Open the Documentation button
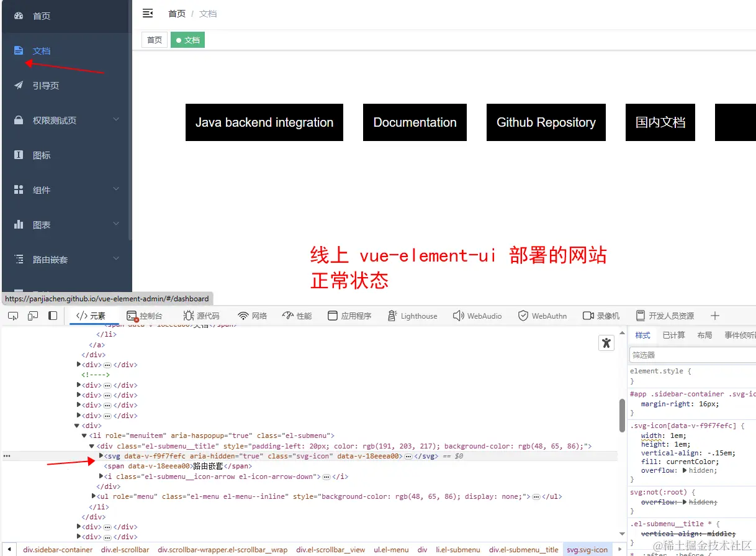Viewport: 756px width, 556px height. pyautogui.click(x=415, y=122)
